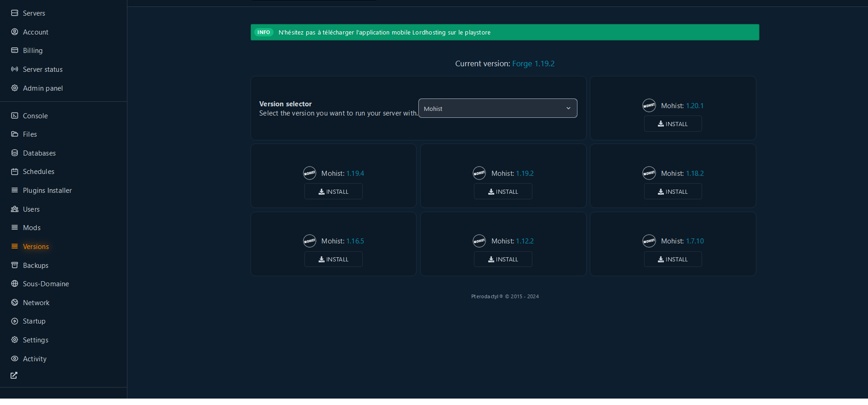Image resolution: width=868 pixels, height=405 pixels.
Task: Click the Schedules calendar icon
Action: (x=15, y=171)
